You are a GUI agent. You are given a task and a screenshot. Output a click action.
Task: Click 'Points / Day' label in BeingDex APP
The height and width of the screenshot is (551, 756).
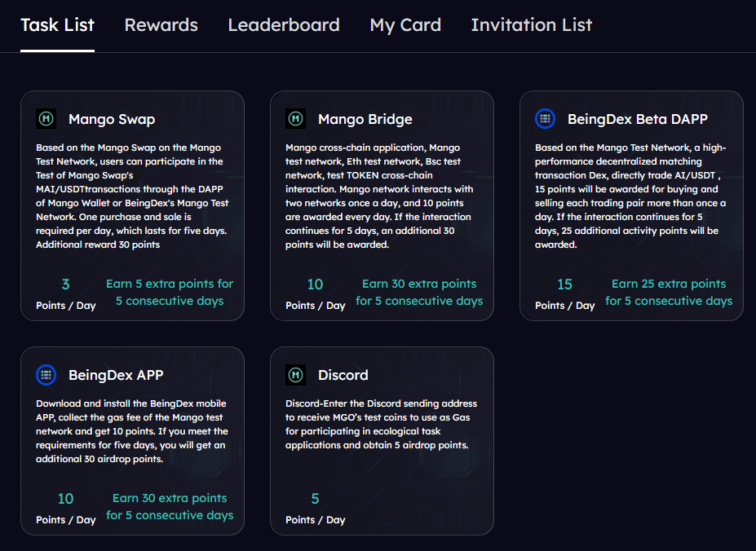(66, 520)
